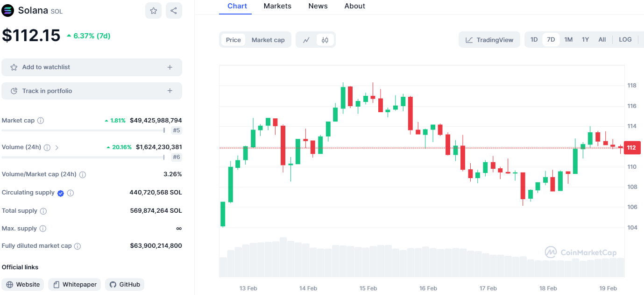The height and width of the screenshot is (295, 644).
Task: Show the Circulating supply info icon
Action: tap(71, 193)
